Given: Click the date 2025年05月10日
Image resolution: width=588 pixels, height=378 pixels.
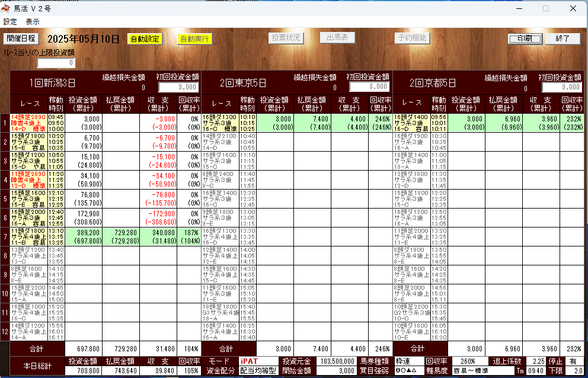Looking at the screenshot, I should (83, 39).
